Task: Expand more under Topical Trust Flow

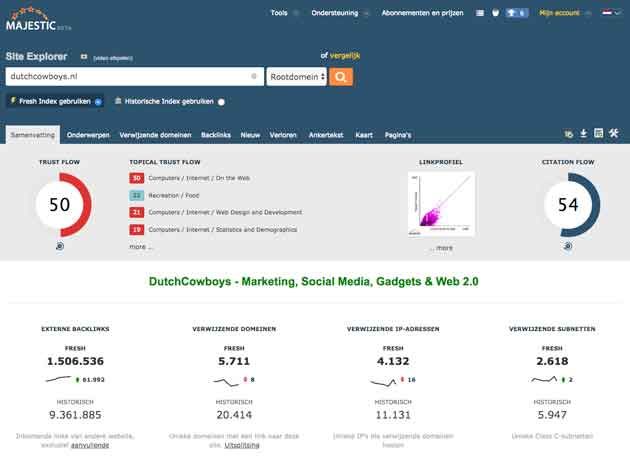Action: pyautogui.click(x=141, y=247)
